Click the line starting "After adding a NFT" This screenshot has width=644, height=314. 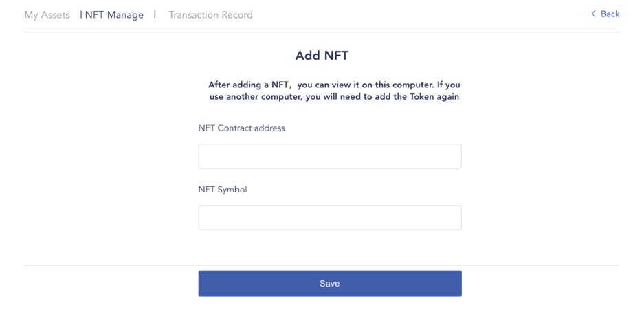click(334, 85)
